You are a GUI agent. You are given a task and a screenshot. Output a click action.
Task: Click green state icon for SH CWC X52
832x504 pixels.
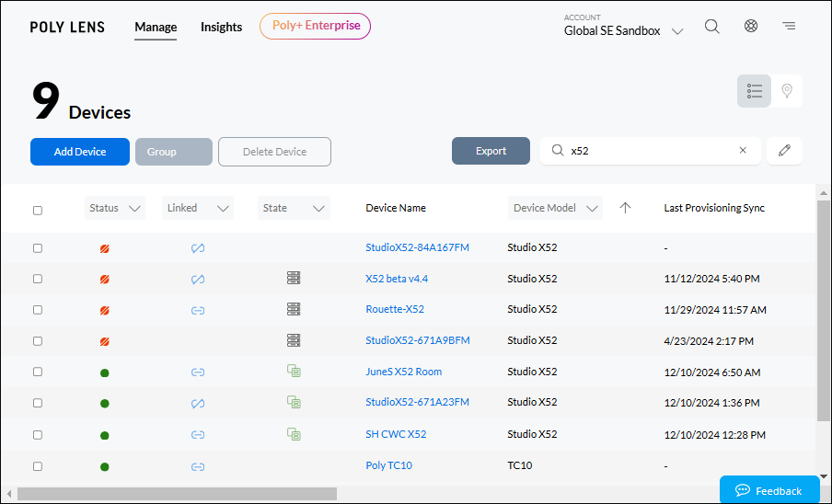point(294,434)
